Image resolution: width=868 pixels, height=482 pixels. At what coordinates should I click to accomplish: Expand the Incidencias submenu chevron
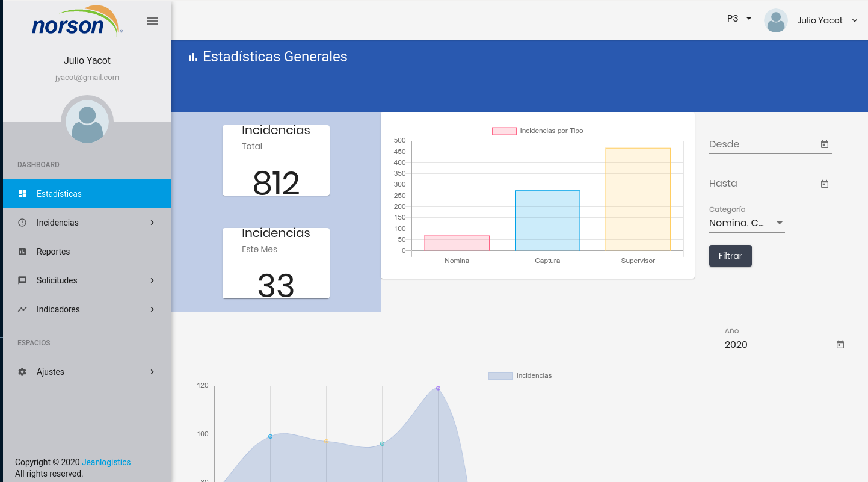(x=152, y=223)
